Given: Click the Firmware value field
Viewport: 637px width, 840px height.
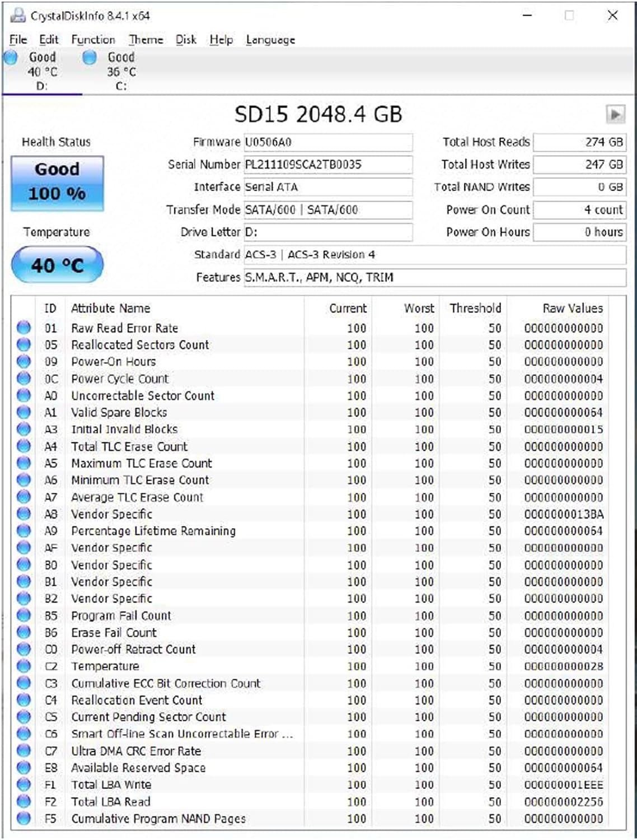Looking at the screenshot, I should click(328, 142).
